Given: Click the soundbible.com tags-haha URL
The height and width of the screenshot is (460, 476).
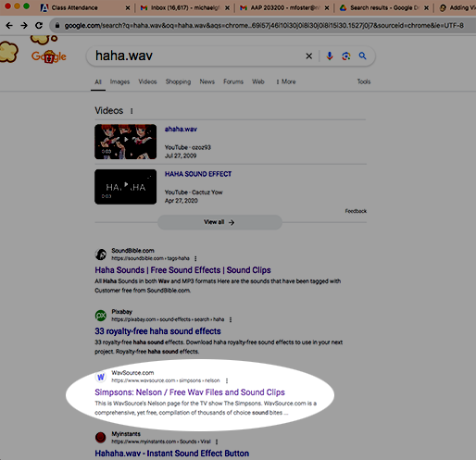Looking at the screenshot, I should [150, 258].
